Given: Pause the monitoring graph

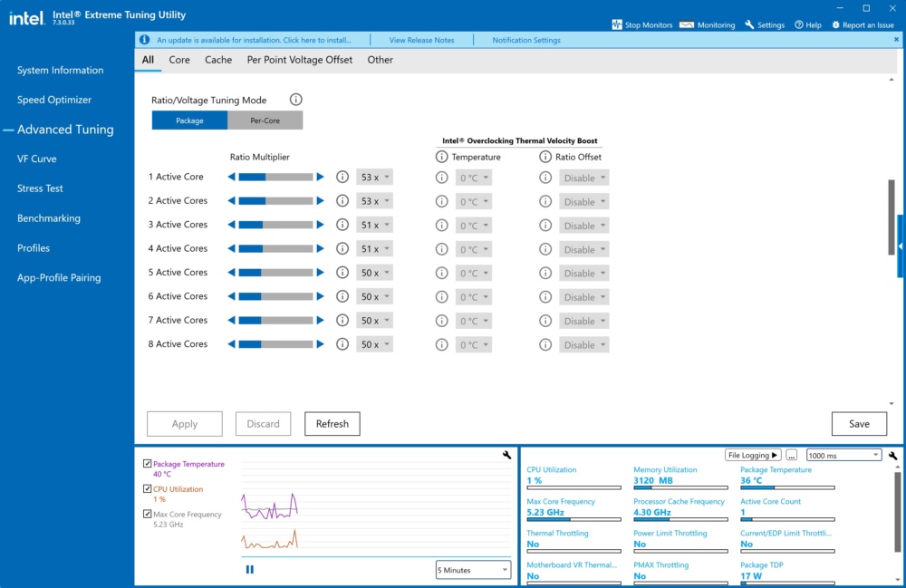Looking at the screenshot, I should click(250, 570).
